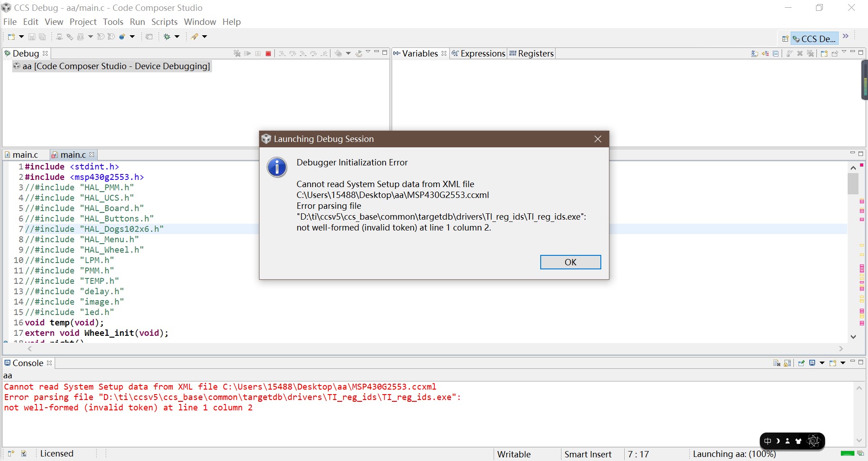
Task: Click the Resume icon in Debug view
Action: [247, 53]
